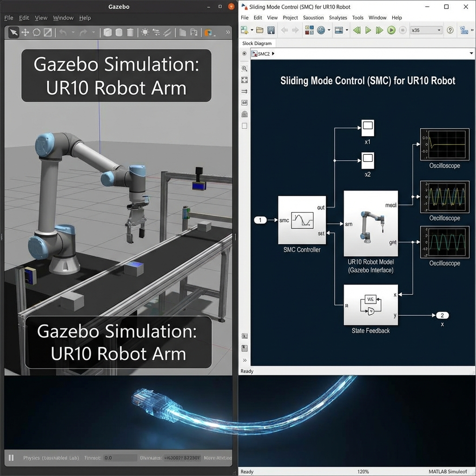Expand the Gazebo toolbar overflow chevron
Viewport: 476px width, 476px height.
228,32
